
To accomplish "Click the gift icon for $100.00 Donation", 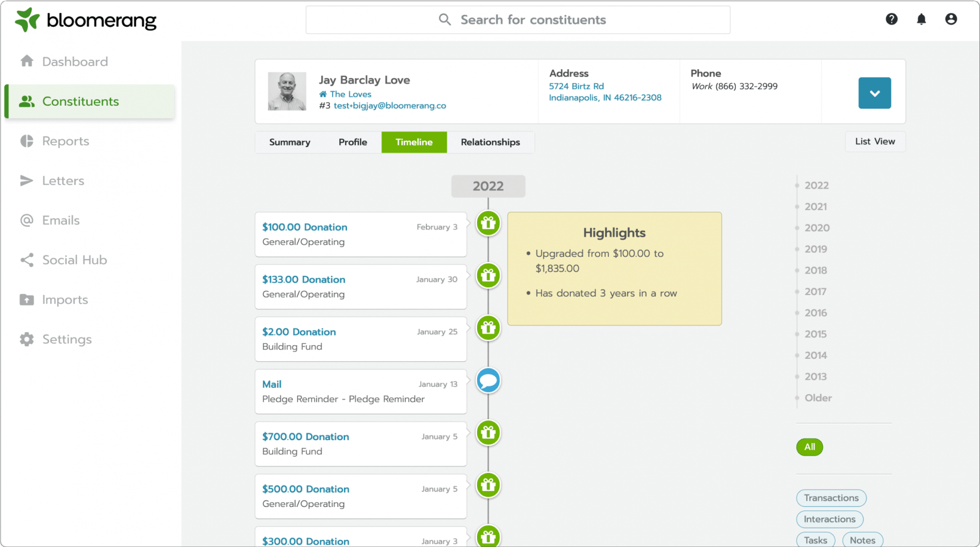I will point(489,223).
